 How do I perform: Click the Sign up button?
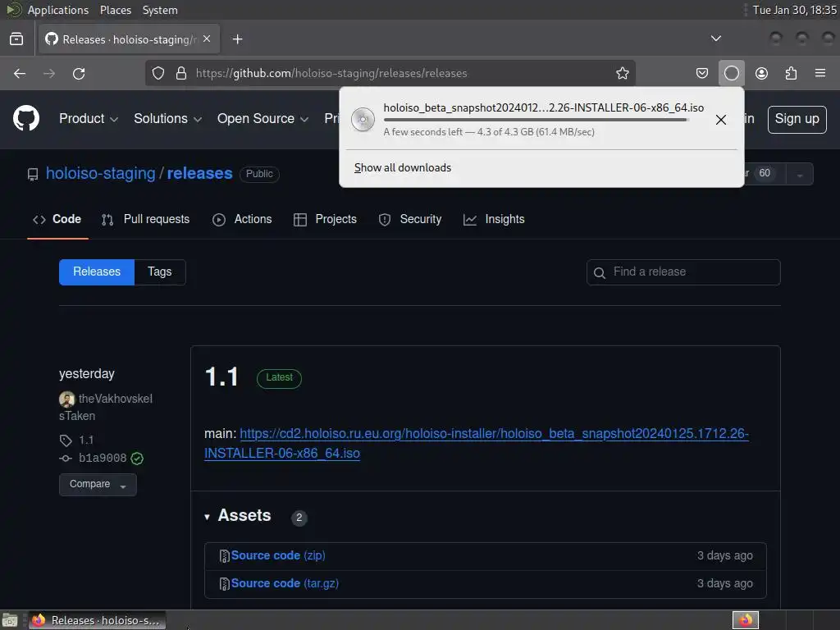point(797,119)
